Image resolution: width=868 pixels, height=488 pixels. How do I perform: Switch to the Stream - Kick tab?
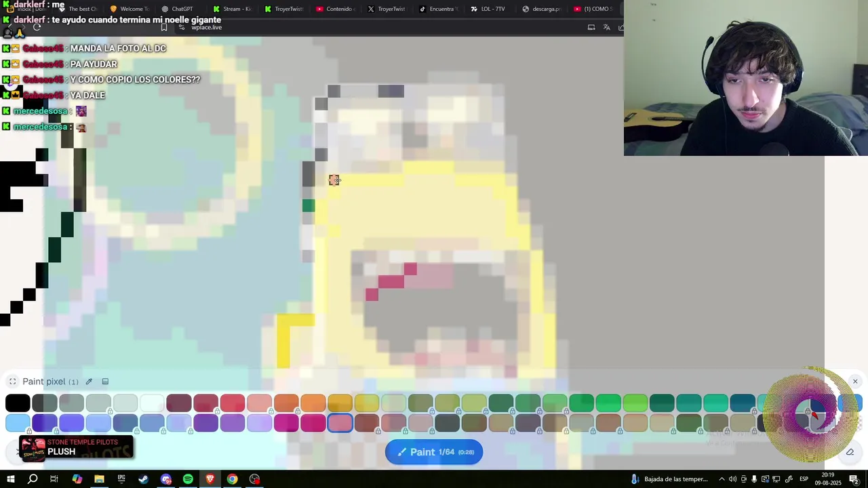(x=232, y=9)
